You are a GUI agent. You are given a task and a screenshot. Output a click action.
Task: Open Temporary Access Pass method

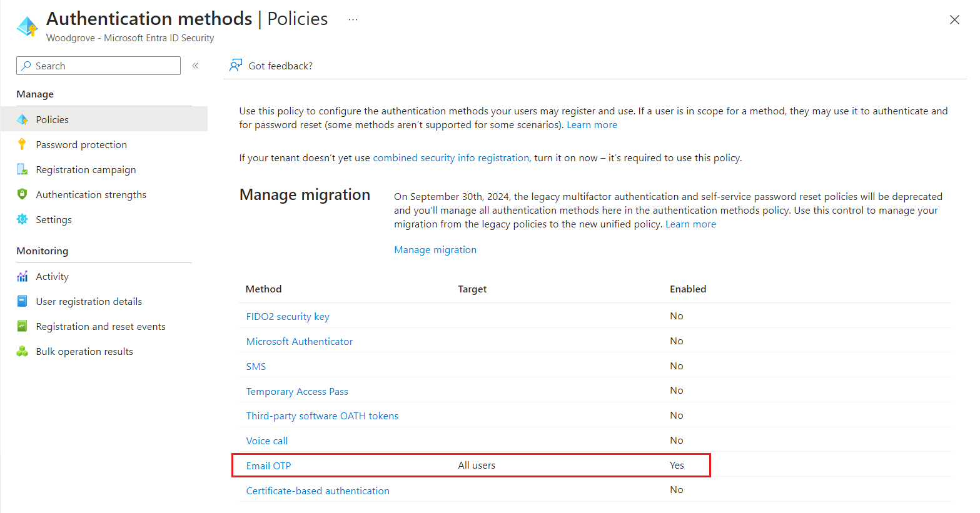pos(297,391)
